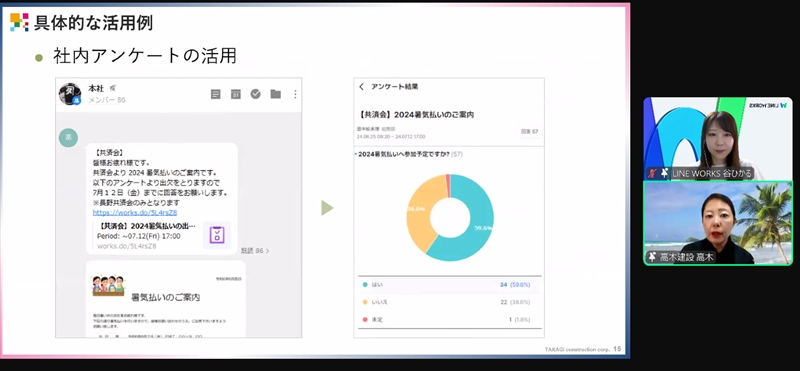Select the いいえ result row
The image size is (800, 371).
[449, 302]
